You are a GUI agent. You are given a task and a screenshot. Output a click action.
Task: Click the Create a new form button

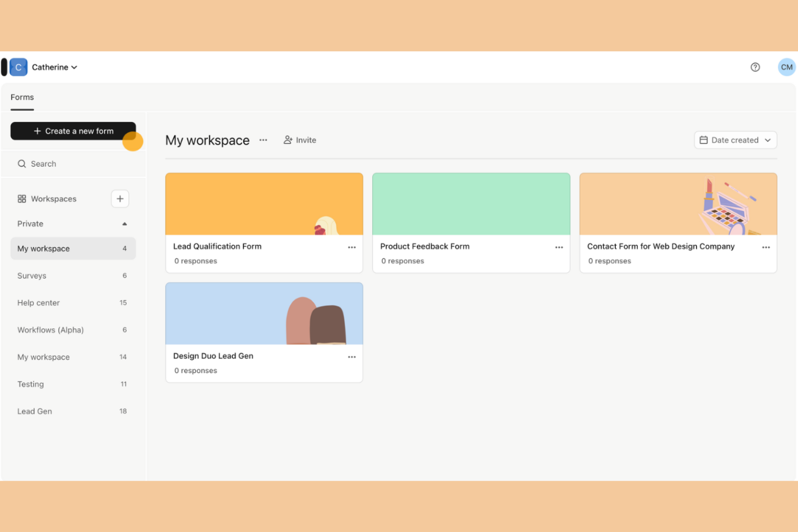pos(73,130)
